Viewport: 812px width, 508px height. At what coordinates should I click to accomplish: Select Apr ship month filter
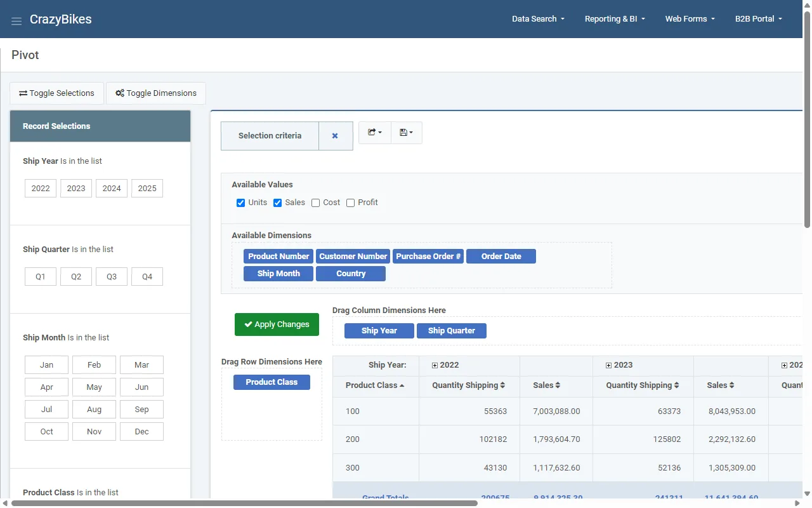pyautogui.click(x=46, y=387)
